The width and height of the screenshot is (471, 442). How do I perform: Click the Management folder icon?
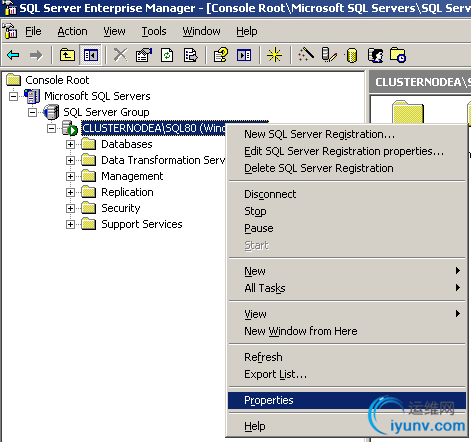tap(89, 176)
